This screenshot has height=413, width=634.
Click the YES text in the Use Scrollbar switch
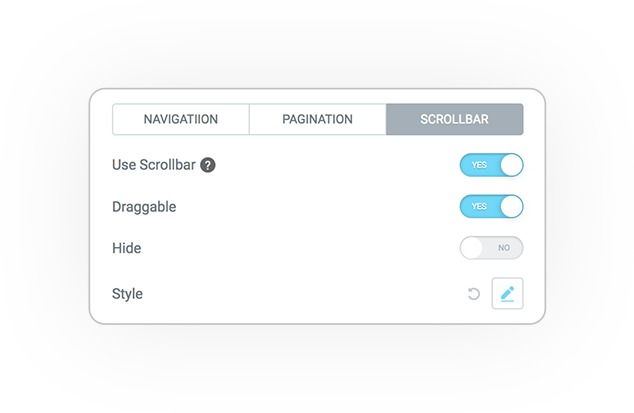(x=479, y=165)
